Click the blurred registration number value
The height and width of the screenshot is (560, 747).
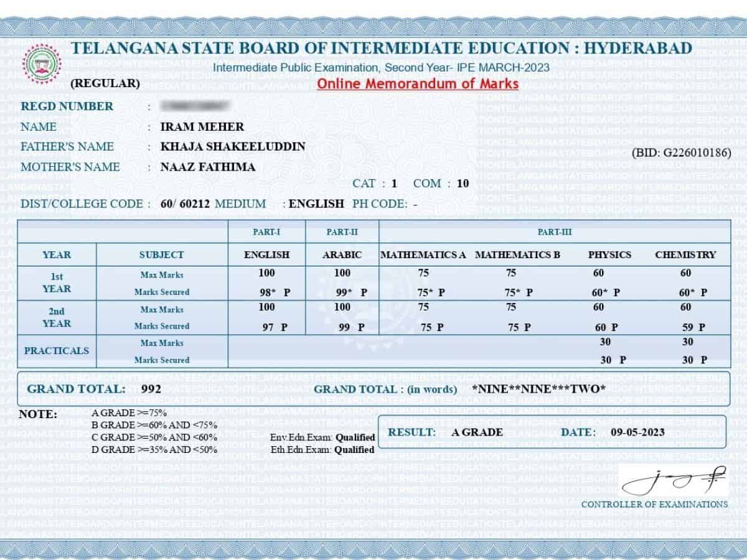[x=195, y=106]
